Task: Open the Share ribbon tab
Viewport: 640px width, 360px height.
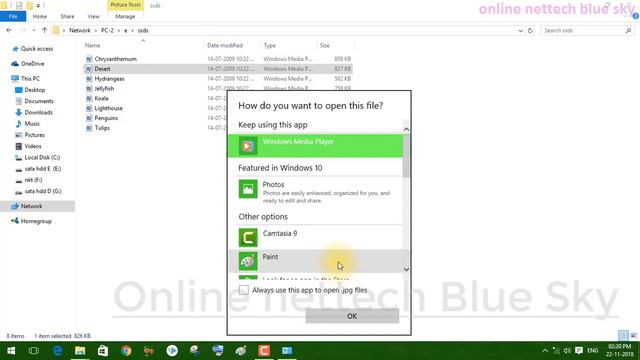Action: tap(67, 16)
